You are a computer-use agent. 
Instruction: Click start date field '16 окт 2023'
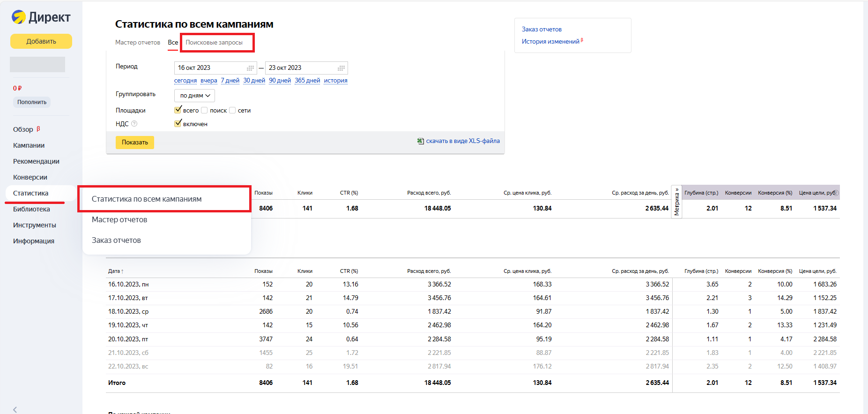(215, 68)
